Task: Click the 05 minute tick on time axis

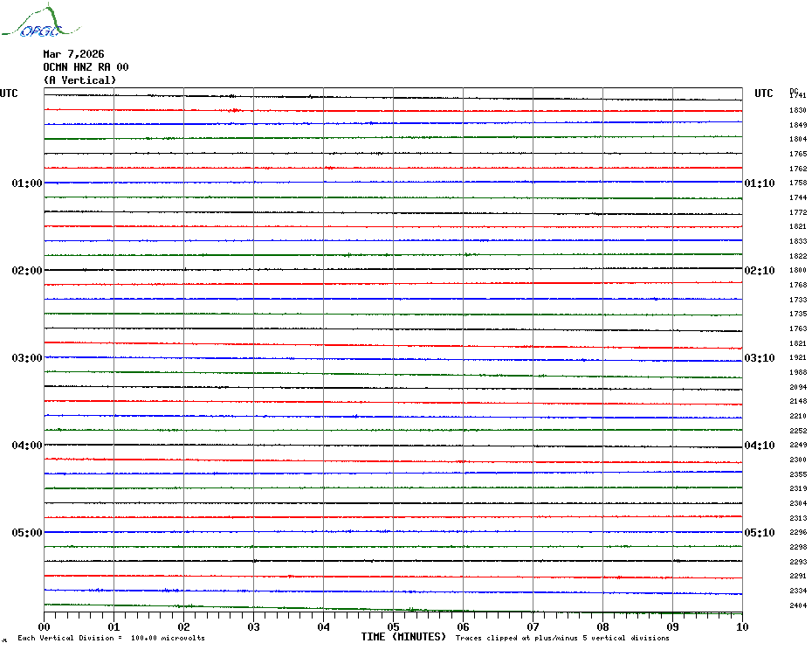Action: tap(393, 626)
